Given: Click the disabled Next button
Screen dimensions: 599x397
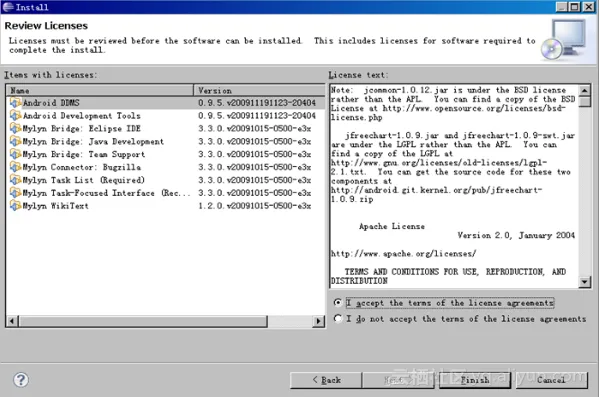Looking at the screenshot, I should [398, 380].
